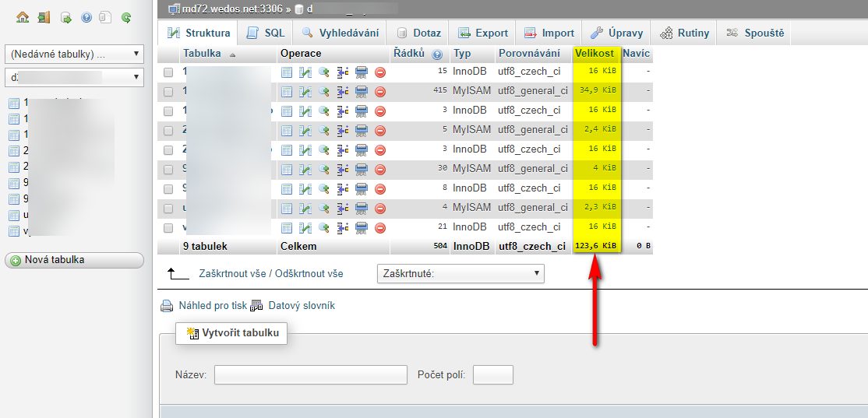The image size is (868, 418).
Task: Tick the checkbox of the 415-row table
Action: (168, 92)
